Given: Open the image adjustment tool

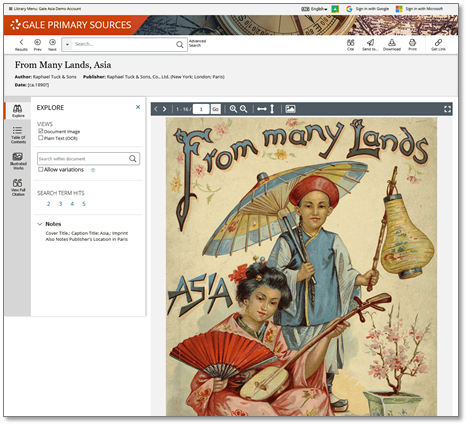Looking at the screenshot, I should (290, 109).
